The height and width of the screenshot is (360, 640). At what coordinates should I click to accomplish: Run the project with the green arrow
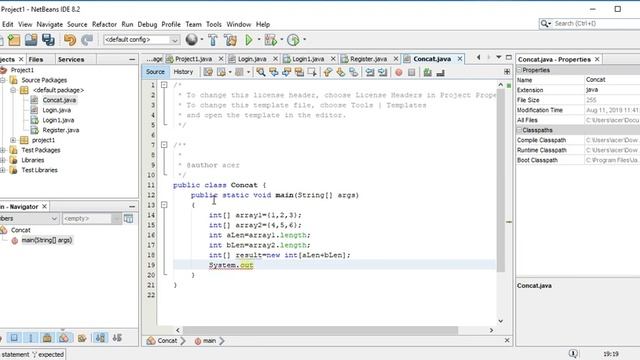[x=249, y=40]
